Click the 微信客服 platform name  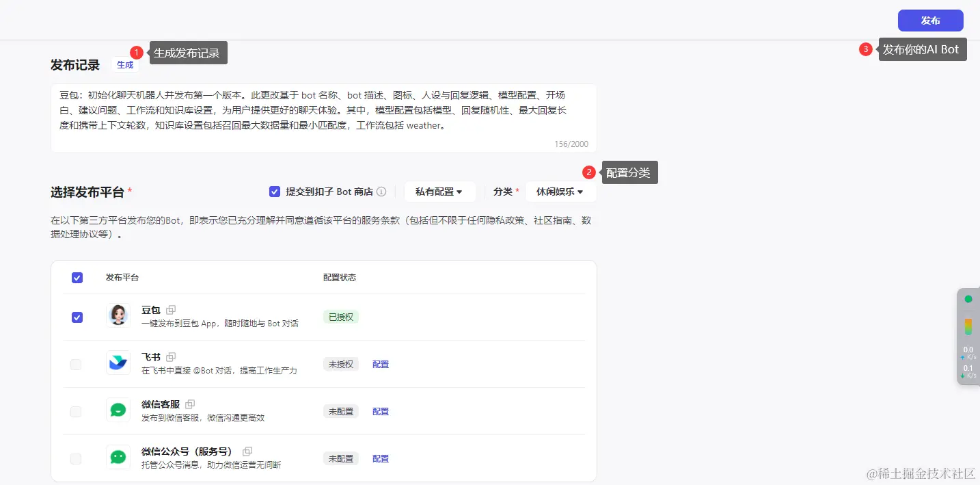161,404
